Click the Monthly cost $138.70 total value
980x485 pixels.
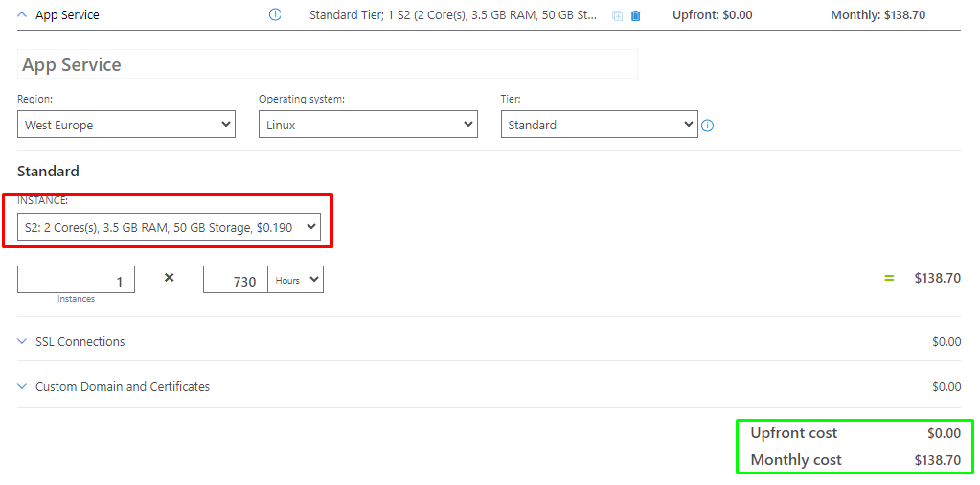pos(938,461)
